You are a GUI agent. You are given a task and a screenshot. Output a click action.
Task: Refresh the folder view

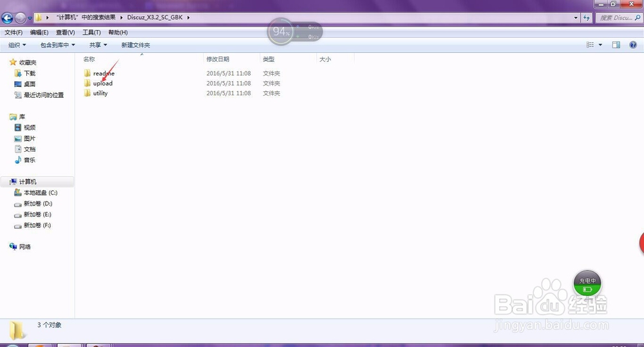tap(587, 17)
